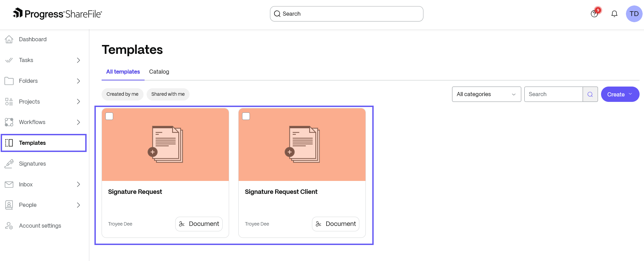Open the TD user avatar menu
644x261 pixels.
(x=634, y=14)
